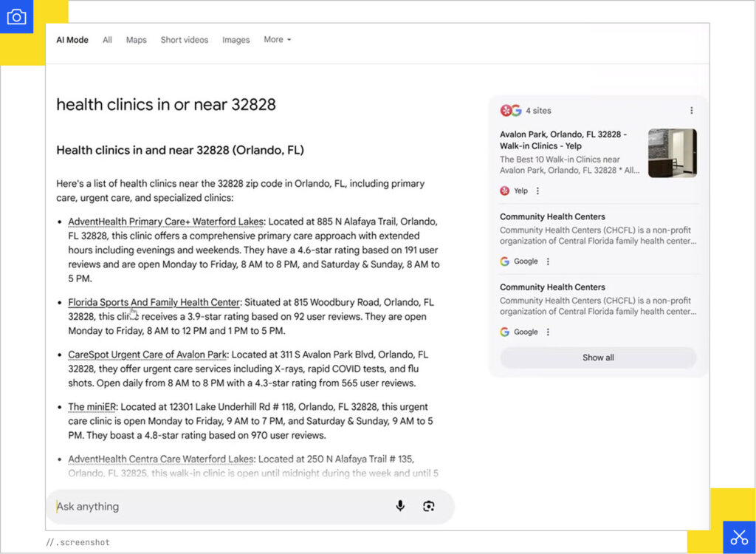The height and width of the screenshot is (554, 756).
Task: Open the Short videos tab
Action: [185, 40]
